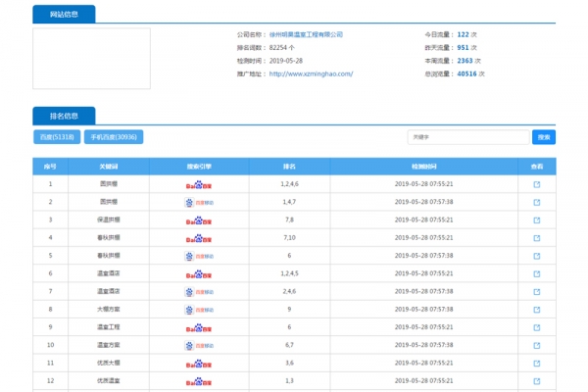The image size is (588, 392).
Task: Click the mobile Baidu logo in row 2
Action: (x=199, y=203)
